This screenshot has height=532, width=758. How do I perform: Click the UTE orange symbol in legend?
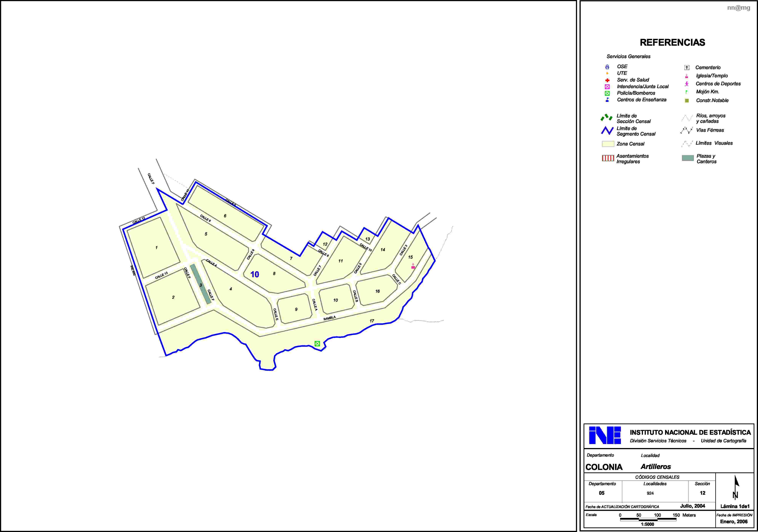point(607,73)
